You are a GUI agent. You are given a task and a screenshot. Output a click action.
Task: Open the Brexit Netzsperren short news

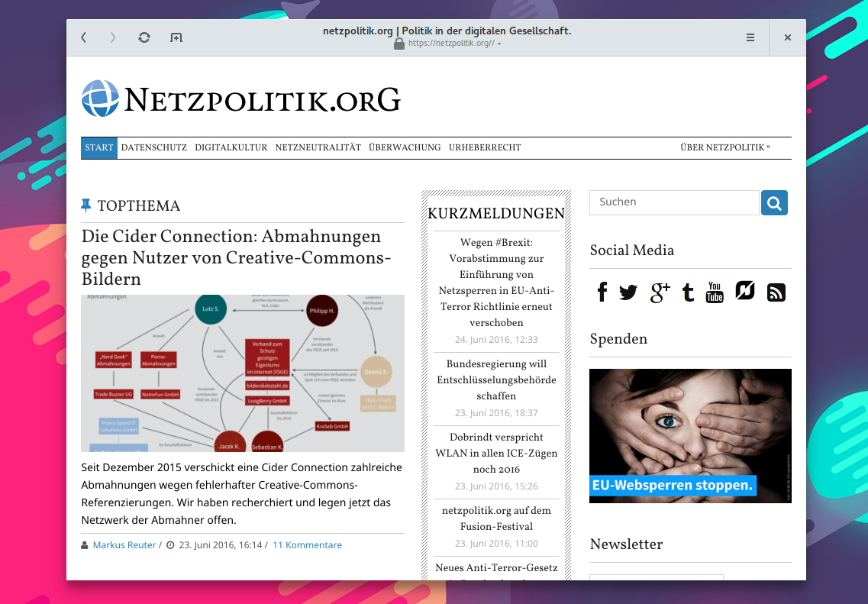point(496,283)
